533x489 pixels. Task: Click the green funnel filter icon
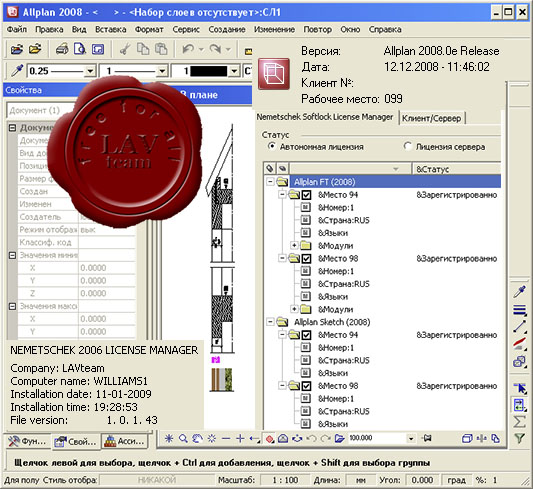[519, 438]
